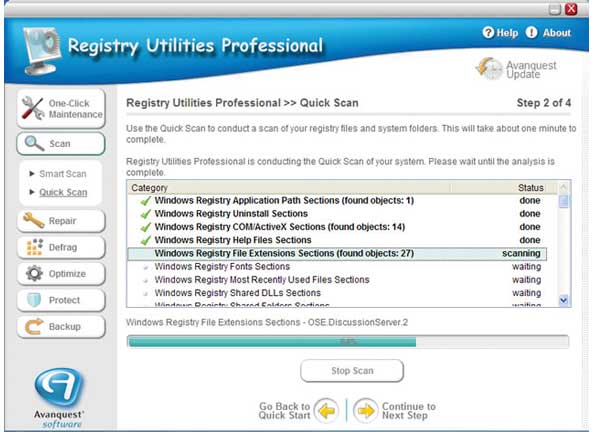
Task: Click the scan list scrollbar thumb
Action: (x=564, y=201)
